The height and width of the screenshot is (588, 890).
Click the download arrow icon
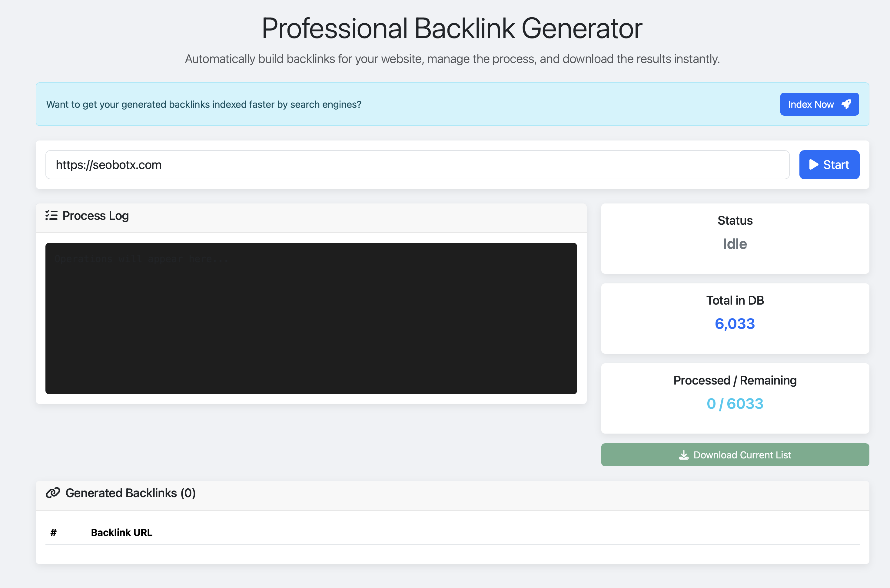point(684,455)
